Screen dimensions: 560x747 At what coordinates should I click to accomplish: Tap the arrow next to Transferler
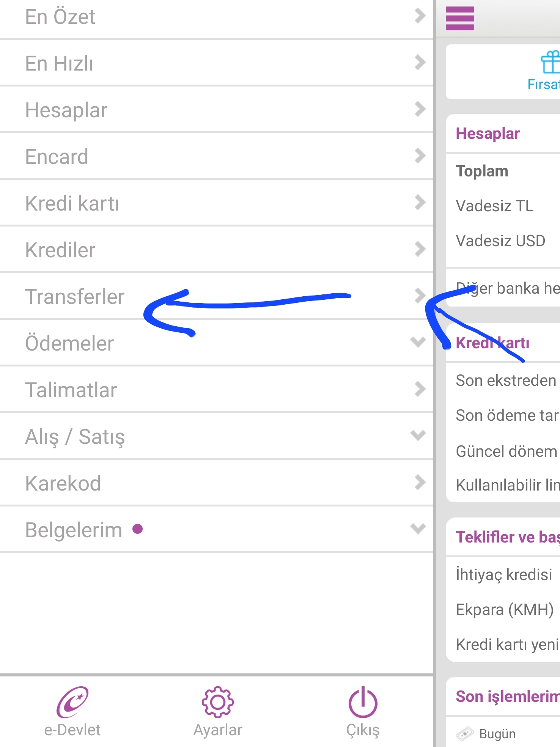point(420,296)
